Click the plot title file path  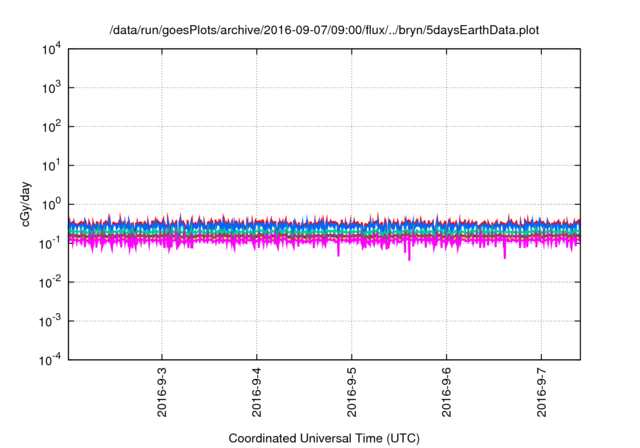324,30
